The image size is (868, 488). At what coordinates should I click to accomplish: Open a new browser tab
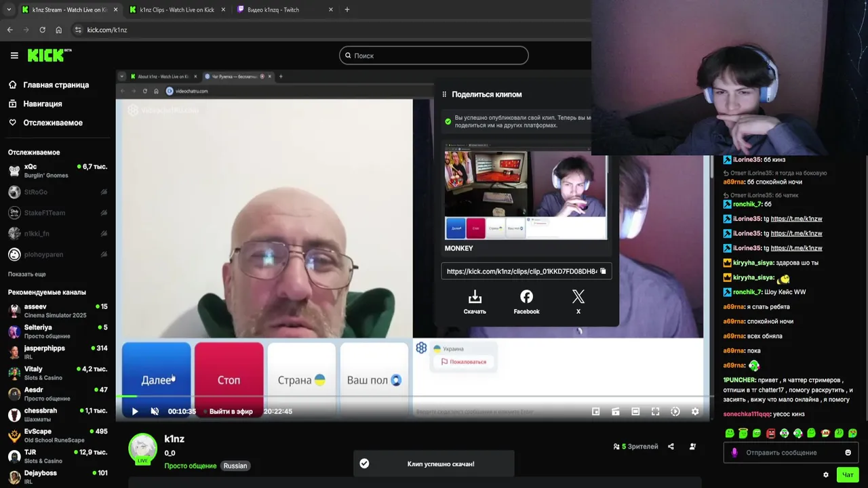[347, 9]
